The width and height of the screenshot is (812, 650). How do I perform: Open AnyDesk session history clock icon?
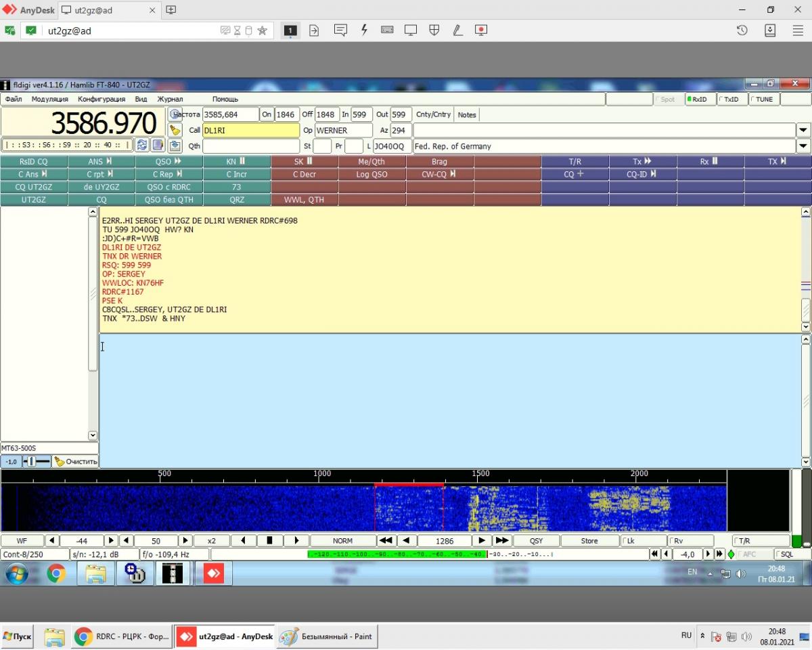click(x=742, y=30)
